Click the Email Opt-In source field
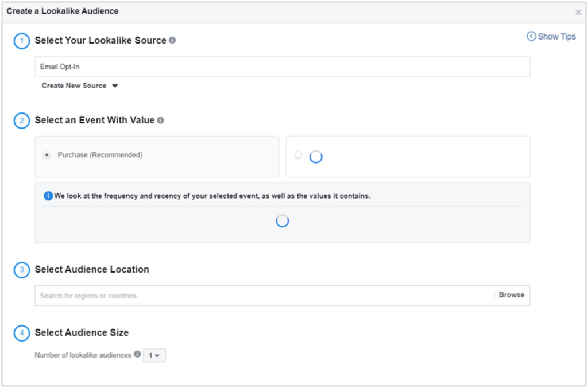 point(282,67)
